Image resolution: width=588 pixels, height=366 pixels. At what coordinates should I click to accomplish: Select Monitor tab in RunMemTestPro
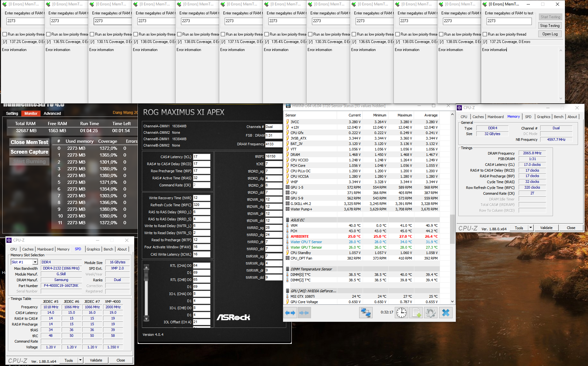pyautogui.click(x=31, y=114)
